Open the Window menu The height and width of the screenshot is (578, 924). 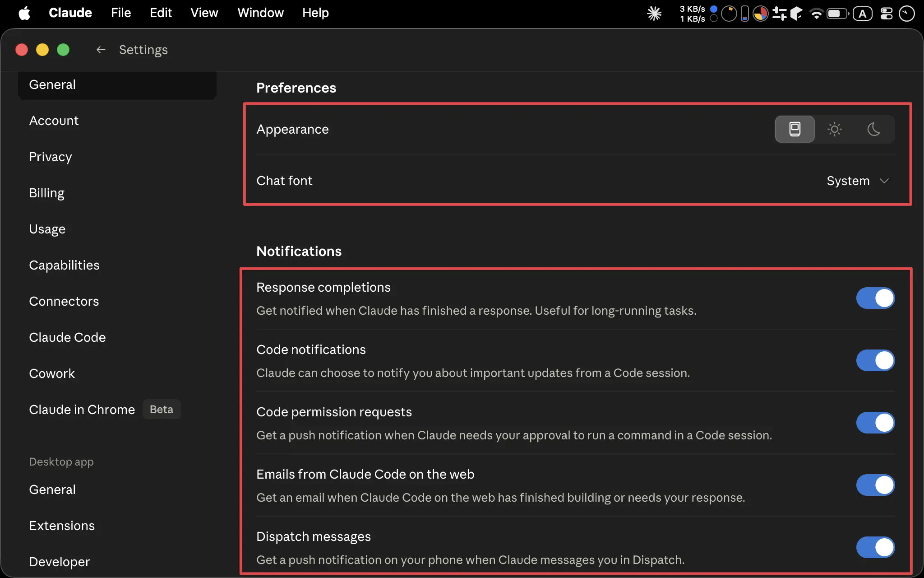[x=261, y=13]
